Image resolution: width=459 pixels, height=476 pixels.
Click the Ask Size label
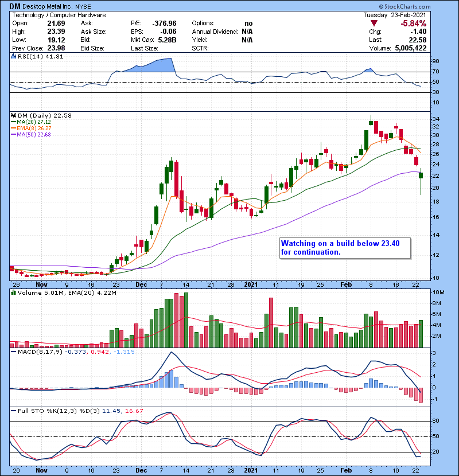click(x=94, y=32)
